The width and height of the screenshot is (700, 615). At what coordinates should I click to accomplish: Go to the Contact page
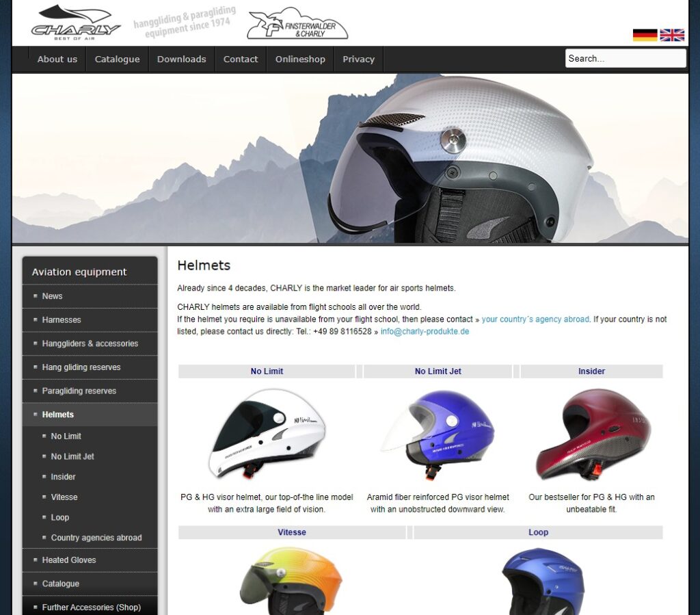(x=241, y=59)
